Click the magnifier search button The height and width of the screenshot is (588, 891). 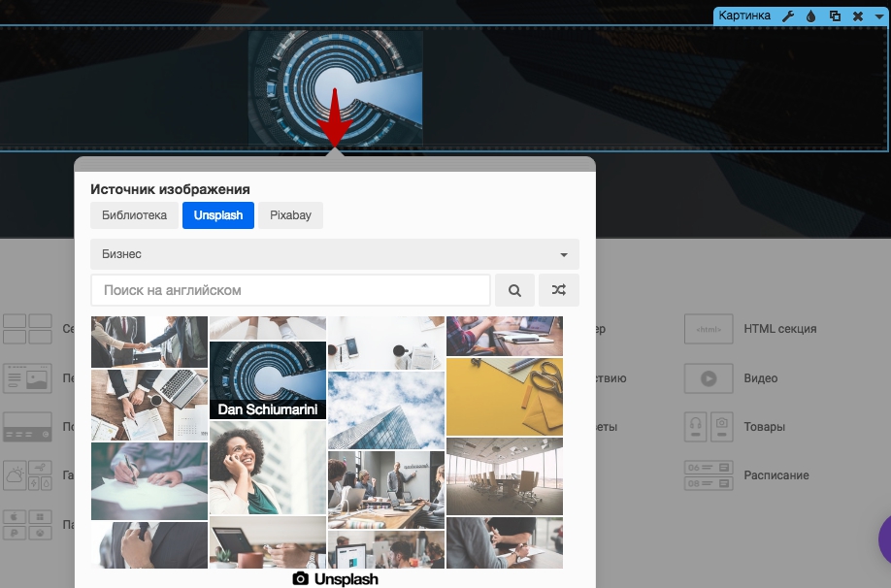[514, 290]
